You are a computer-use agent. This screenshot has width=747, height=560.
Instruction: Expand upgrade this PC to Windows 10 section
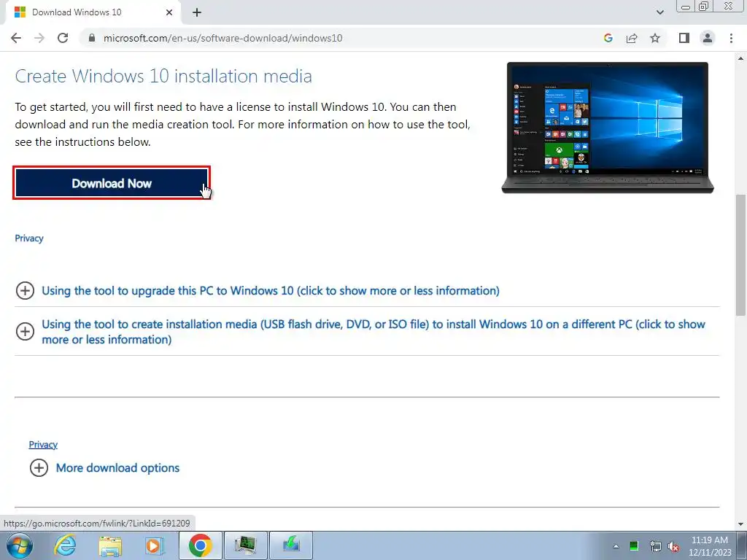[x=25, y=290]
